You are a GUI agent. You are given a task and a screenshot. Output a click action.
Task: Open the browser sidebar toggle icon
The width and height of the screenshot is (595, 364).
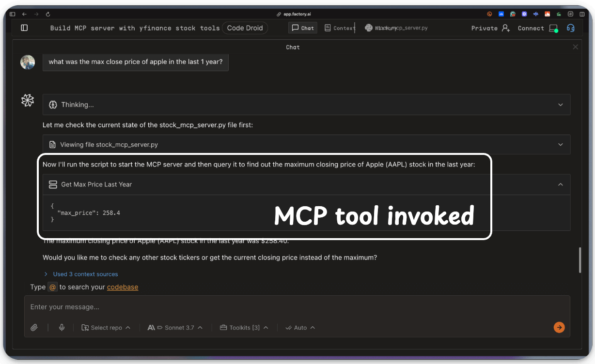coord(13,14)
